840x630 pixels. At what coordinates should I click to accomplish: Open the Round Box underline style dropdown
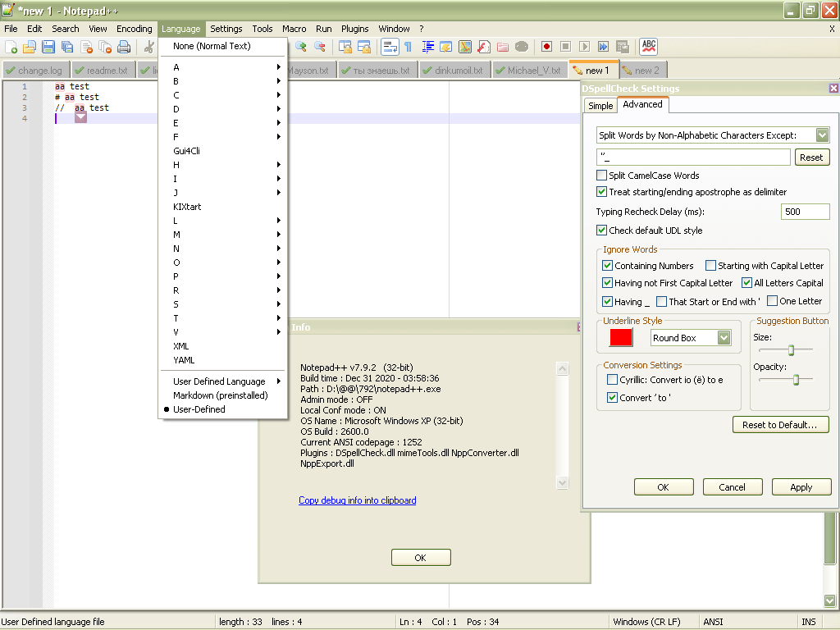coord(724,338)
